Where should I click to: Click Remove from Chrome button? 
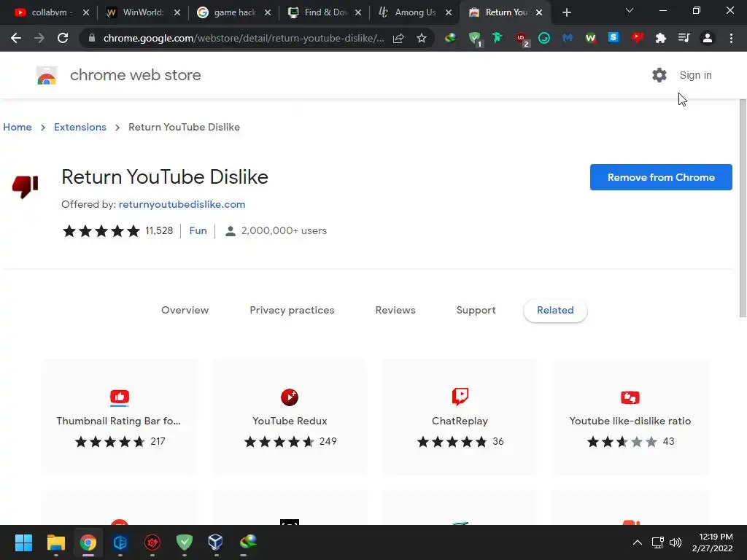[661, 177]
